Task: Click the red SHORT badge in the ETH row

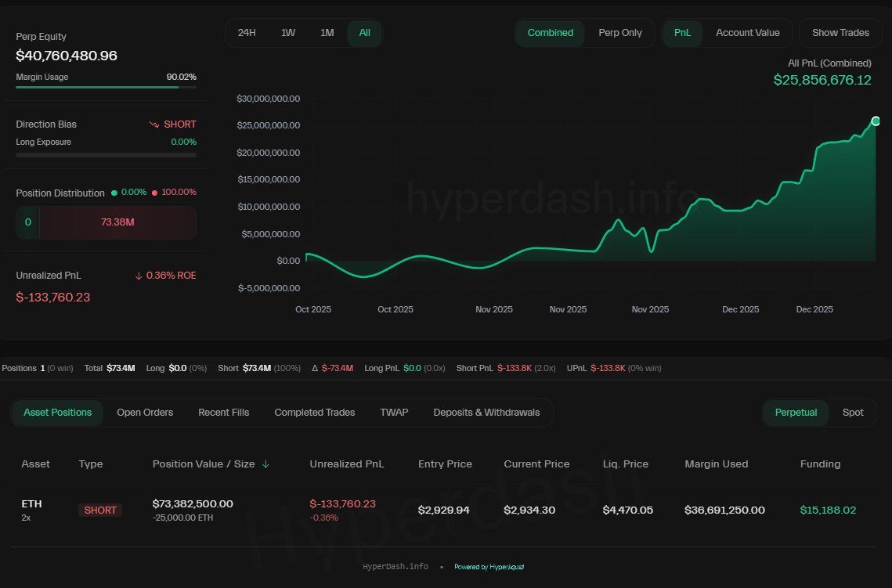Action: point(100,510)
